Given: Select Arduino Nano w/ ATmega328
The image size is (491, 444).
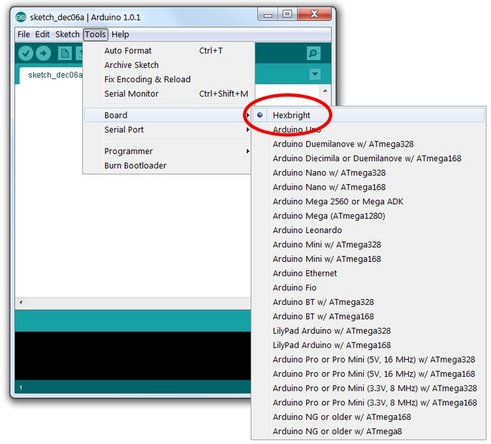Looking at the screenshot, I should point(368,173).
